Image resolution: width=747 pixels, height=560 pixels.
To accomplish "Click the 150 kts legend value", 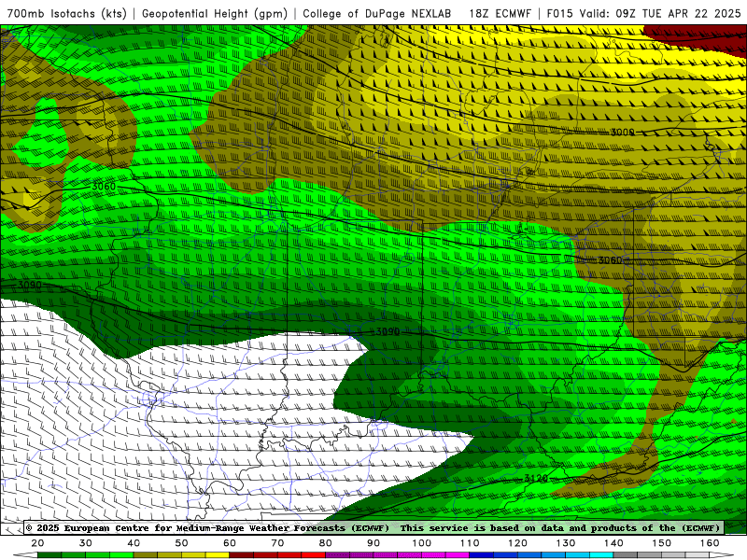I will [662, 543].
